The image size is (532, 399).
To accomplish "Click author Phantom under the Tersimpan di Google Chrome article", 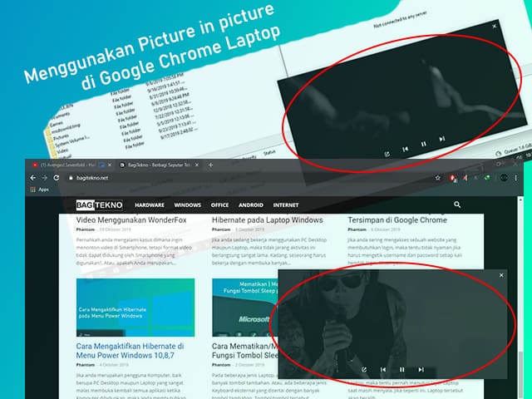I will click(x=357, y=229).
